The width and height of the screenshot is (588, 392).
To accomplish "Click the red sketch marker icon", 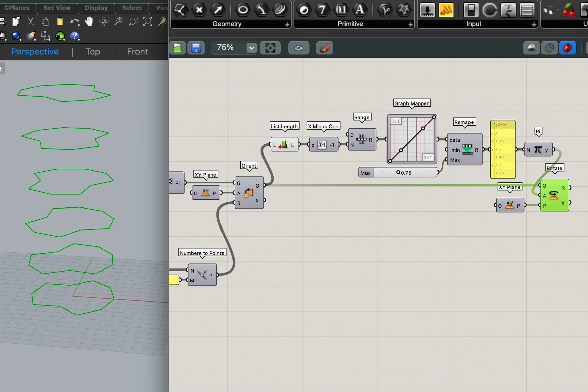I will [324, 48].
